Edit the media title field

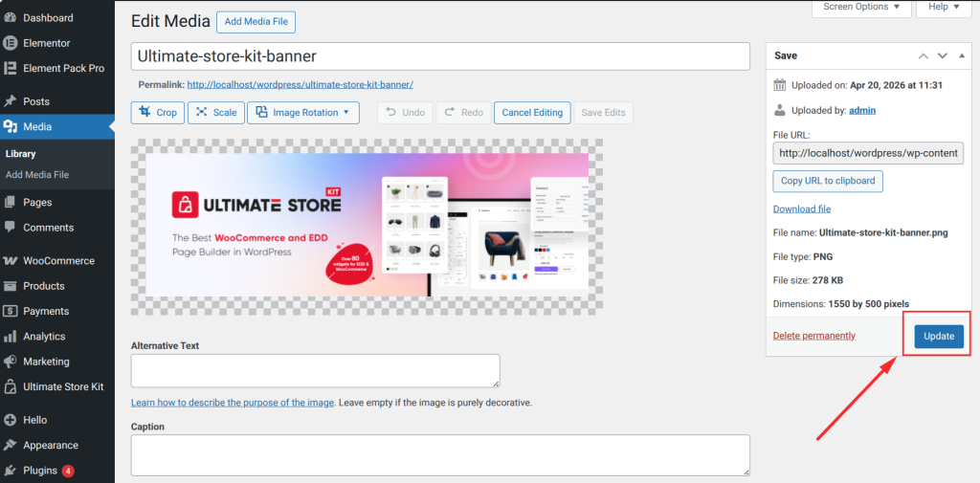click(x=440, y=56)
